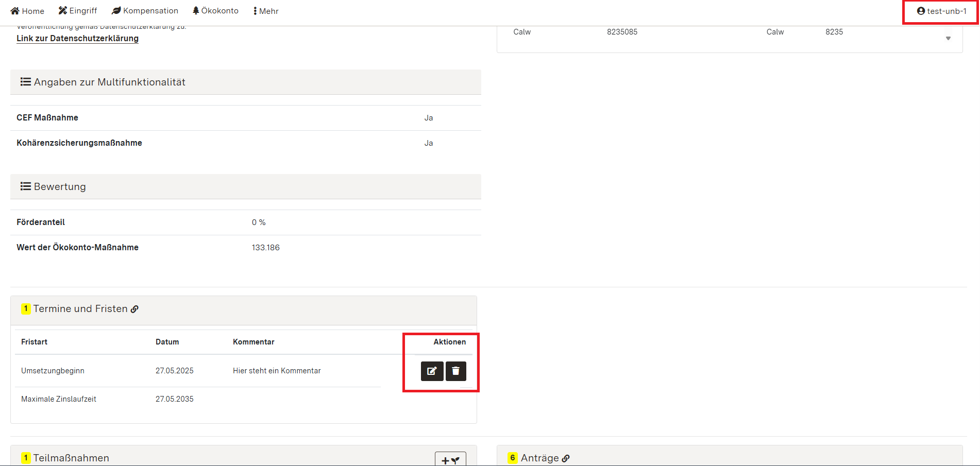Click the chain link icon beside Anträge
The height and width of the screenshot is (466, 980).
(566, 458)
